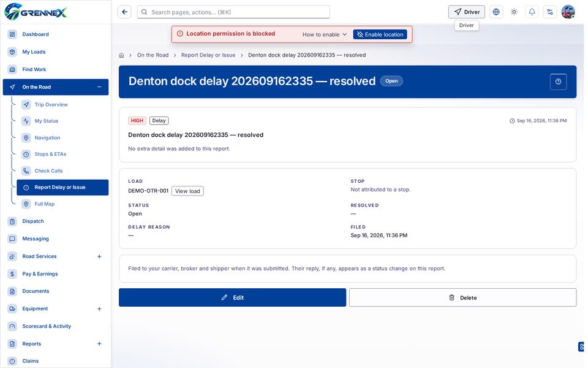Collapse the On the Road section

click(99, 87)
